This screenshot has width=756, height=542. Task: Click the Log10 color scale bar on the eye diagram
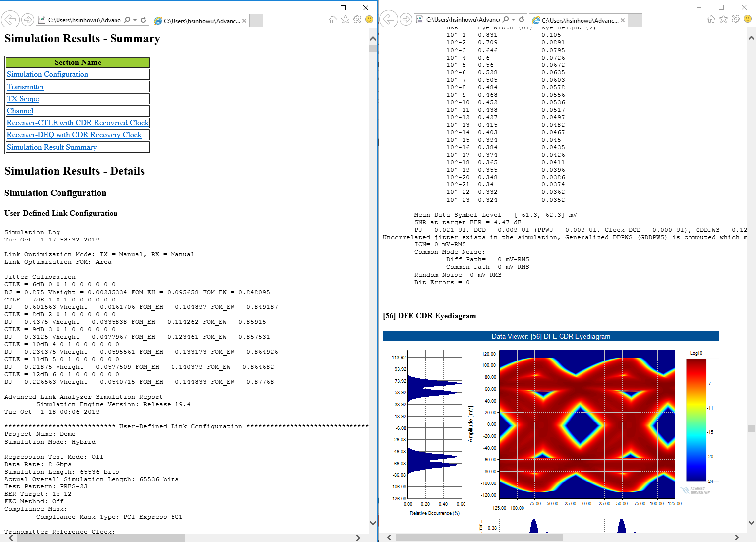pyautogui.click(x=696, y=420)
